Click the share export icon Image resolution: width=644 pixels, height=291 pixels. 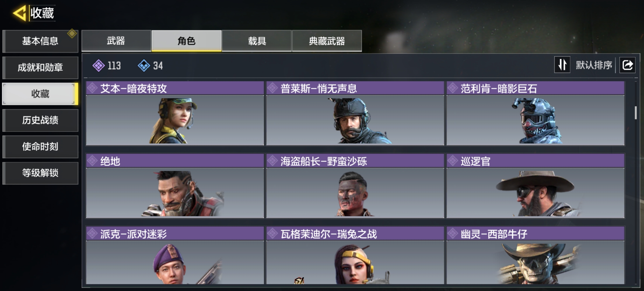click(x=628, y=65)
